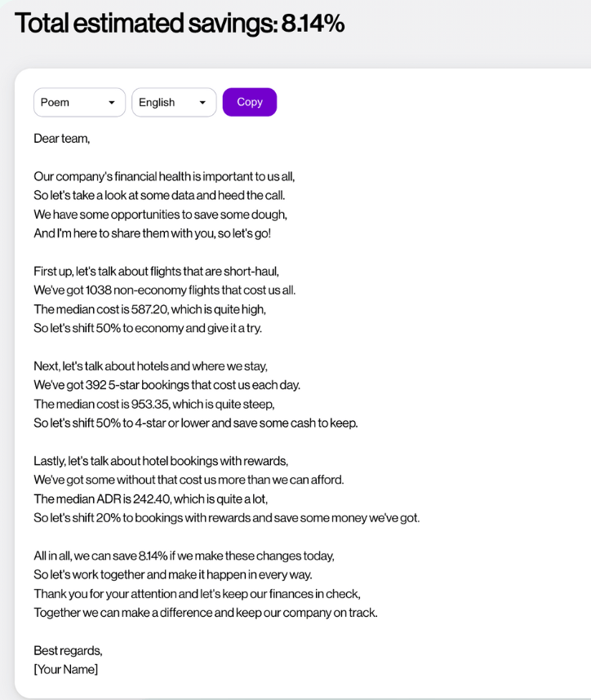Click the arrow beside Poem
Screen dimensions: 591x700
(112, 103)
